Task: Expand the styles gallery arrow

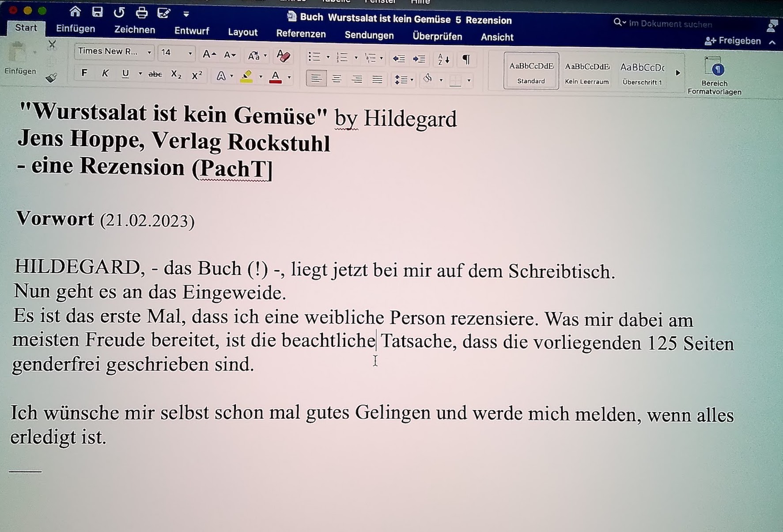Action: point(678,73)
